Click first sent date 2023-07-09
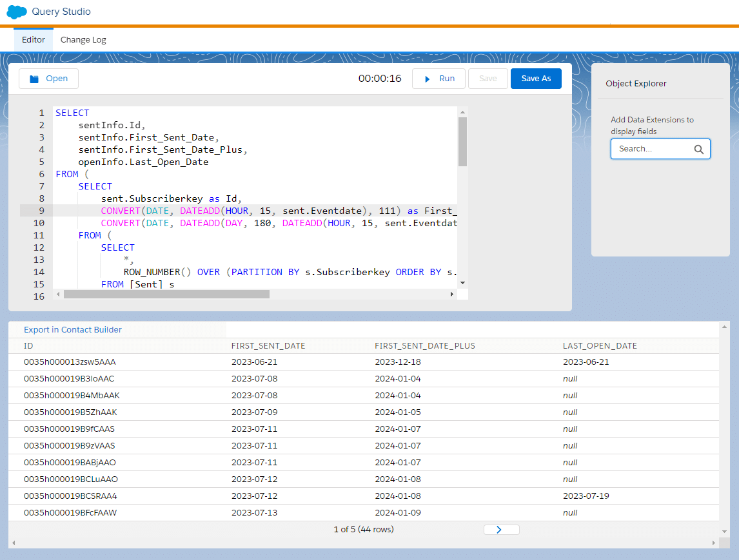This screenshot has width=739, height=560. point(255,412)
